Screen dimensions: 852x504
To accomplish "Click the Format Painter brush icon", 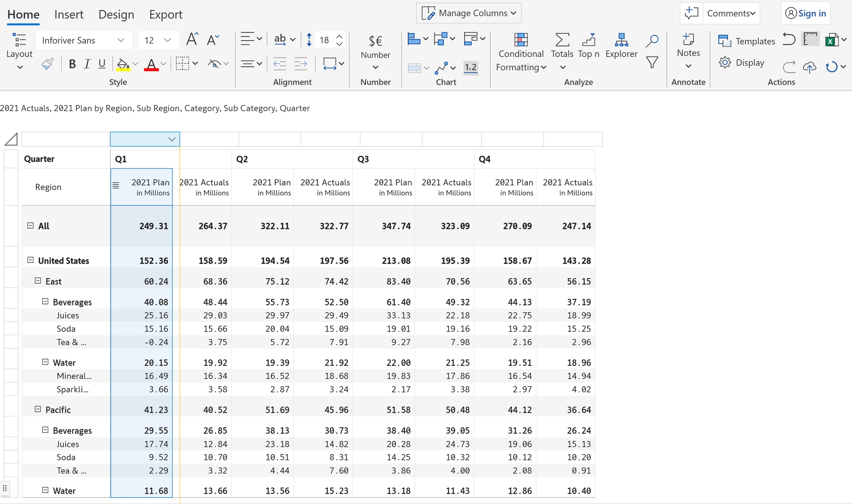I will tap(47, 64).
